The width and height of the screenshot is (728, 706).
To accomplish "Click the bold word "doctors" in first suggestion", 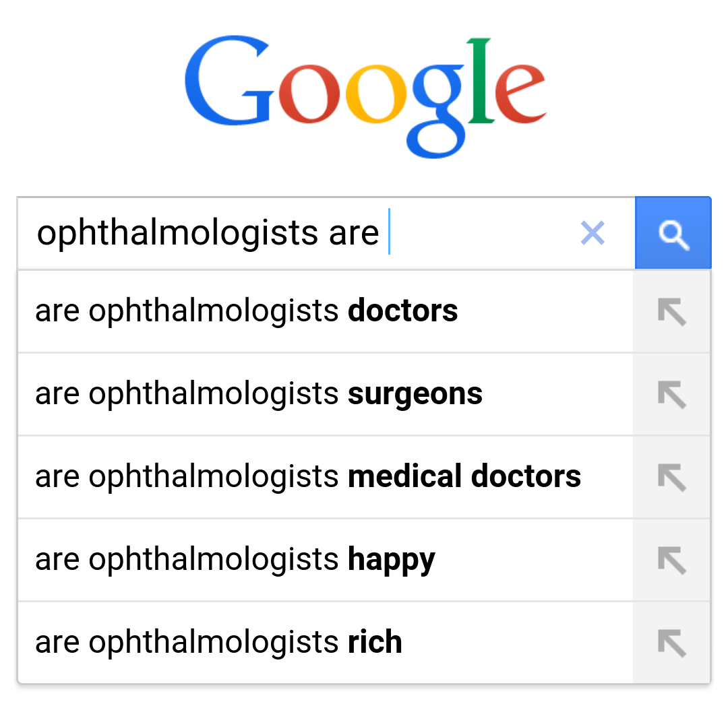I will click(402, 311).
